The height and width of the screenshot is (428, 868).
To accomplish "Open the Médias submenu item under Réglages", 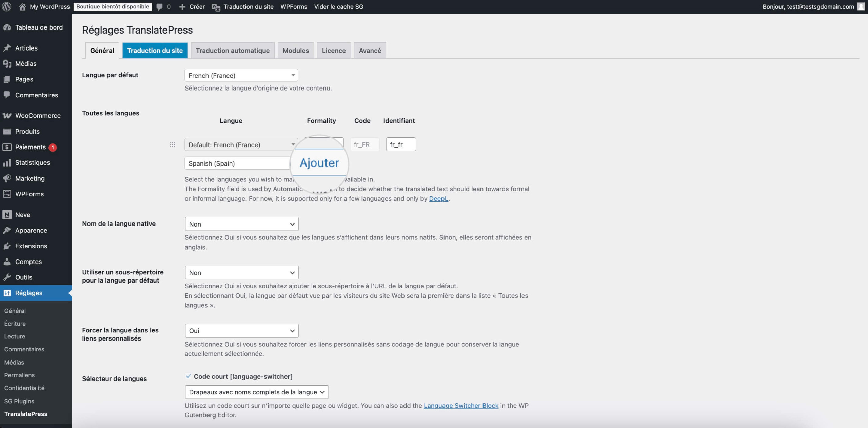I will click(14, 362).
